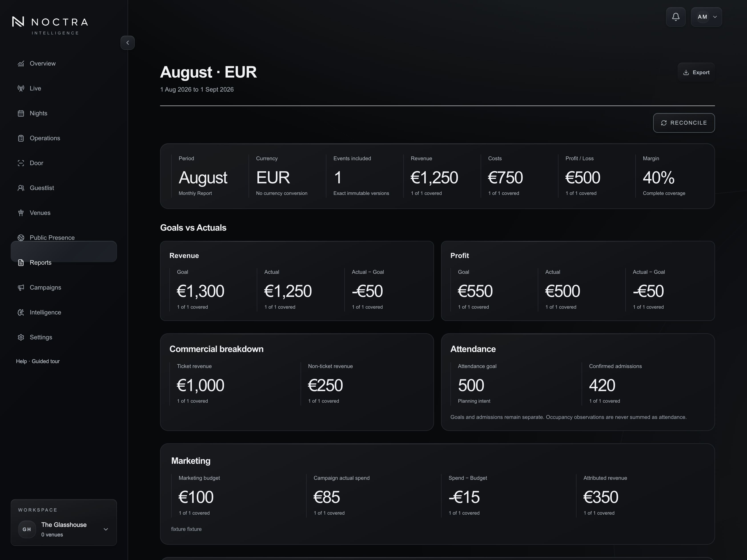Open the Help link
747x560 pixels.
(x=21, y=361)
